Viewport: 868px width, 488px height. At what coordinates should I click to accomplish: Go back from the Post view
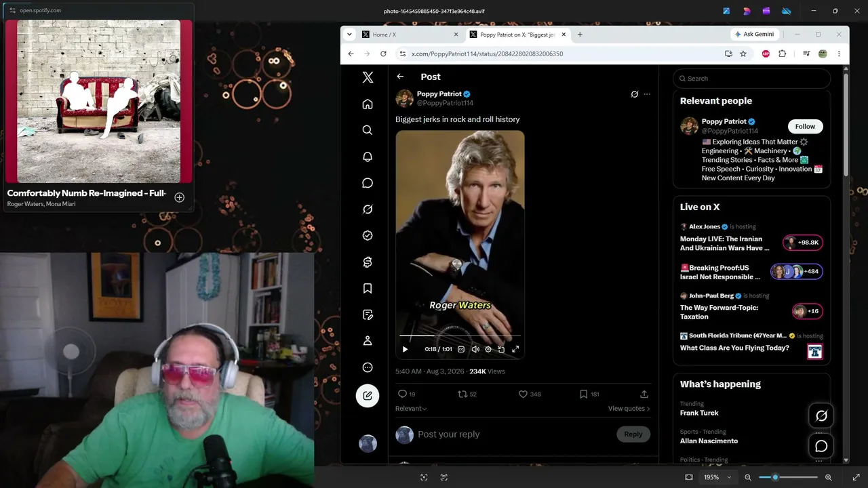pyautogui.click(x=400, y=77)
